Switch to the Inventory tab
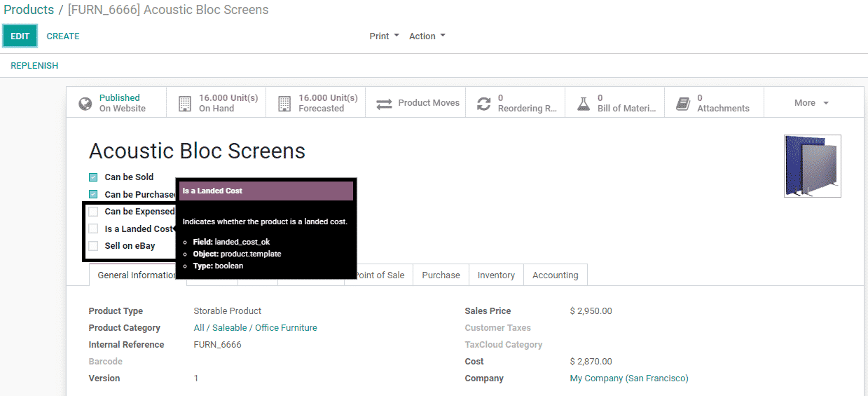The height and width of the screenshot is (396, 868). tap(496, 275)
